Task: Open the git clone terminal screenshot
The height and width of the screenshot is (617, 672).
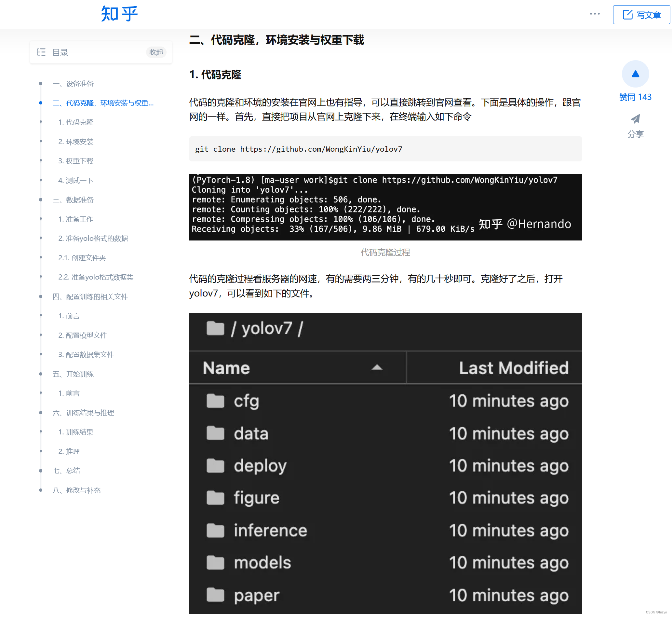Action: [385, 207]
